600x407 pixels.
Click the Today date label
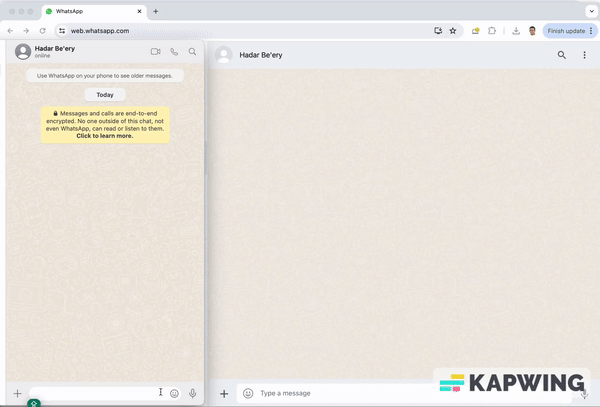(105, 95)
